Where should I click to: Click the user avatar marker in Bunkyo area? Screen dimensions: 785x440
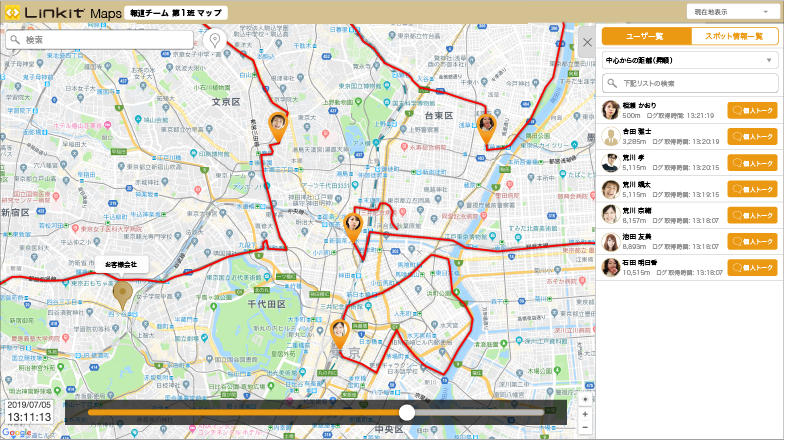pos(279,124)
